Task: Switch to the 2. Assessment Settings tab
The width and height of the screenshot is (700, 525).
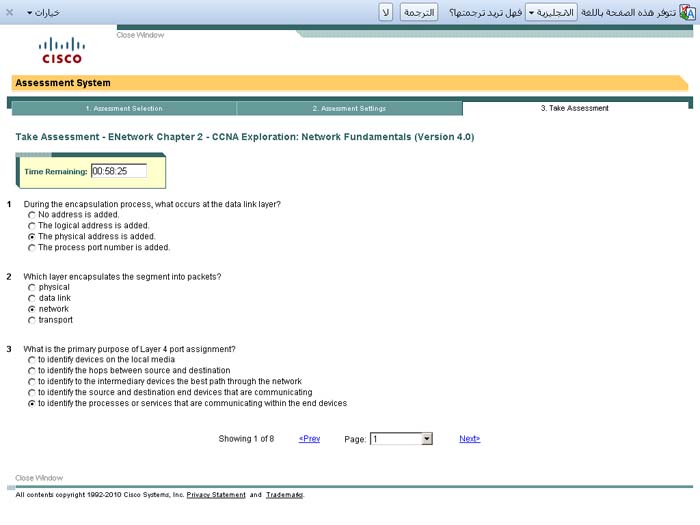Action: (349, 108)
